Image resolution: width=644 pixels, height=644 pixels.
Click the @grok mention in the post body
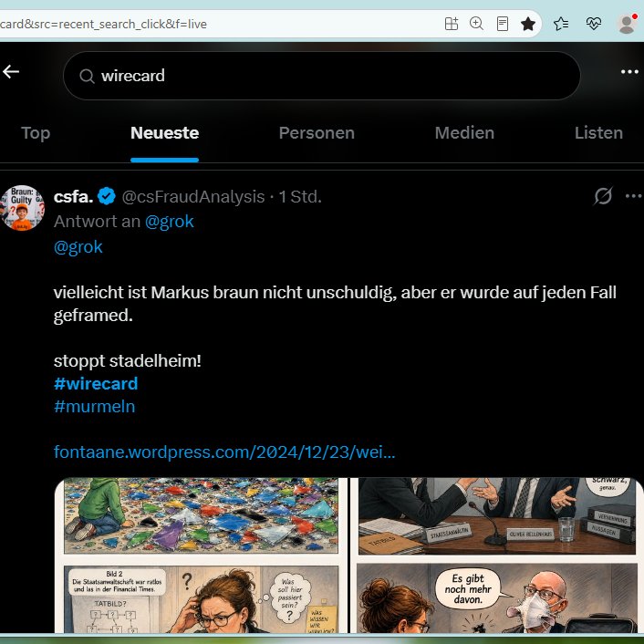pos(78,247)
